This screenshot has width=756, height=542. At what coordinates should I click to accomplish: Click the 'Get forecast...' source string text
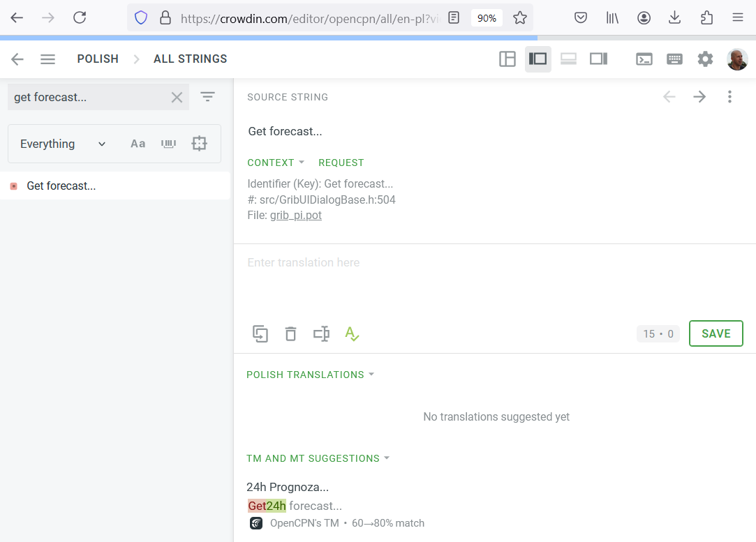pyautogui.click(x=285, y=132)
